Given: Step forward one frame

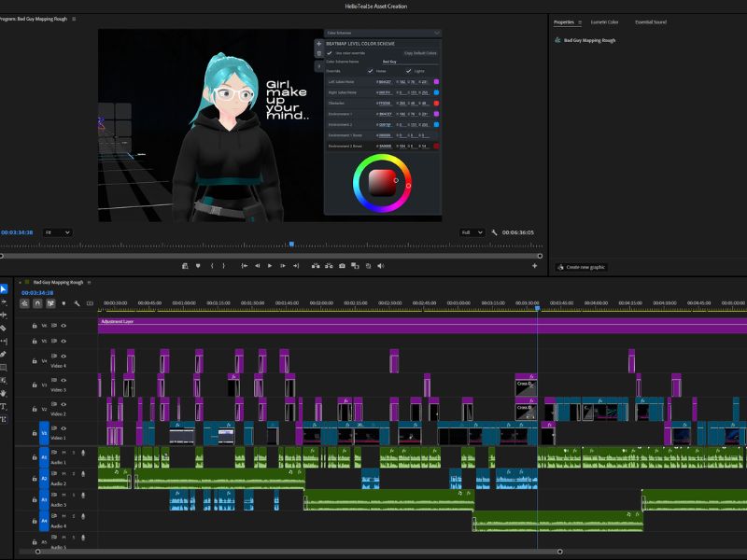Looking at the screenshot, I should pyautogui.click(x=283, y=266).
